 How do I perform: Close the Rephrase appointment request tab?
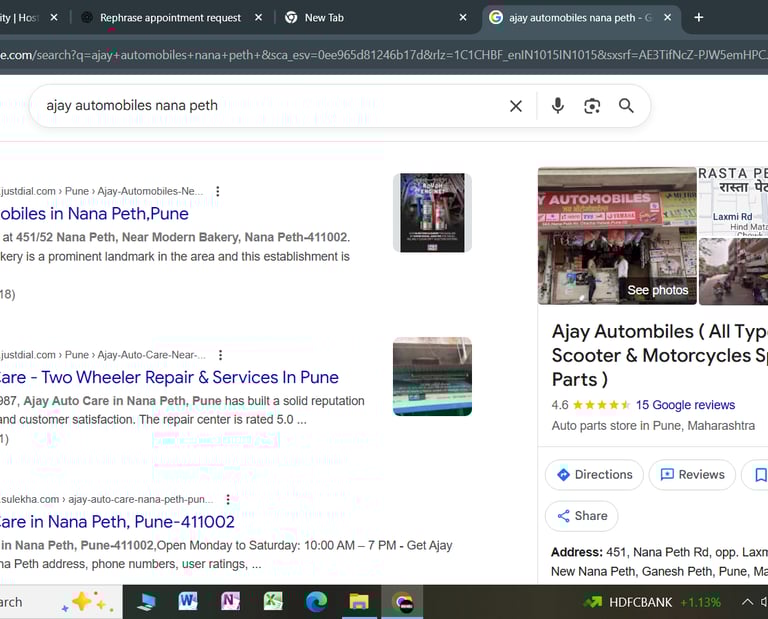tap(258, 18)
